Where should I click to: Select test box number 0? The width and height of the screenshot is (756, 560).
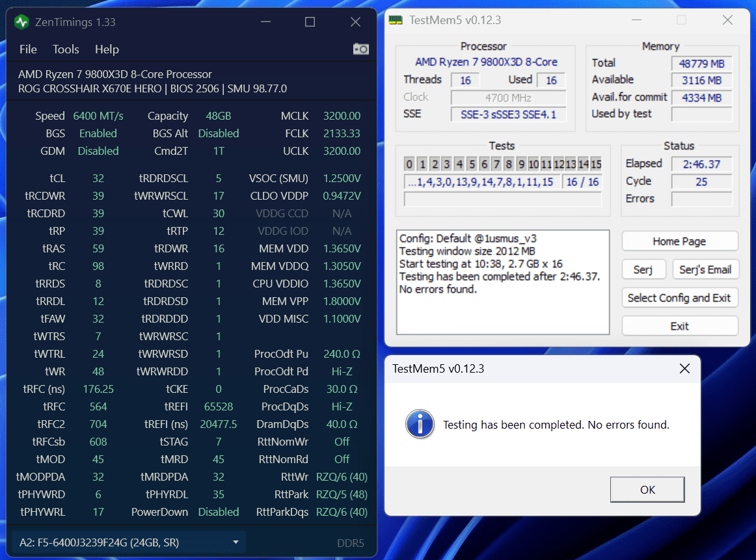click(409, 164)
